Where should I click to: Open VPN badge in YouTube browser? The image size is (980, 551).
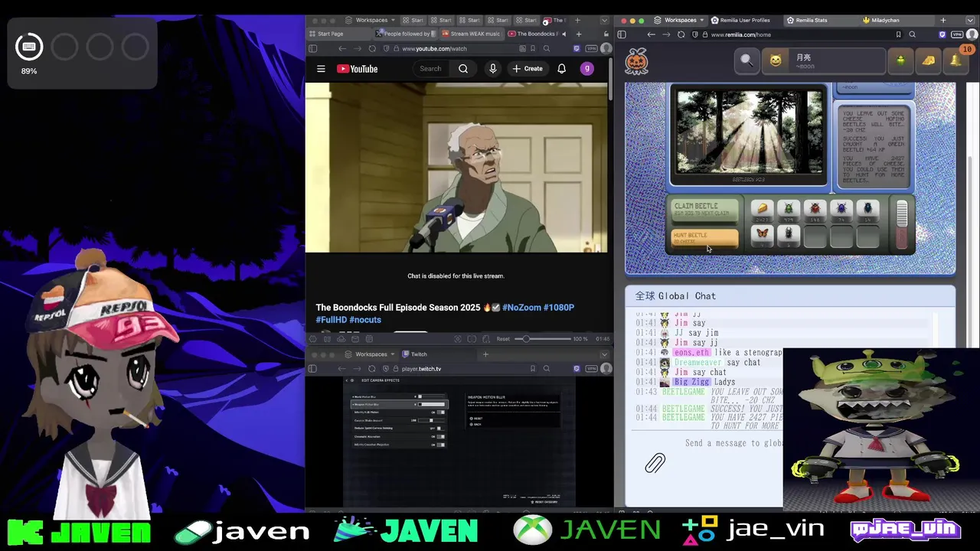click(x=591, y=48)
